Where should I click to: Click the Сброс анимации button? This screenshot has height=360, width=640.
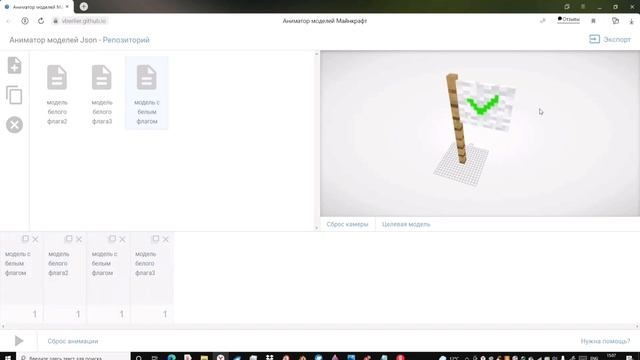tap(73, 341)
